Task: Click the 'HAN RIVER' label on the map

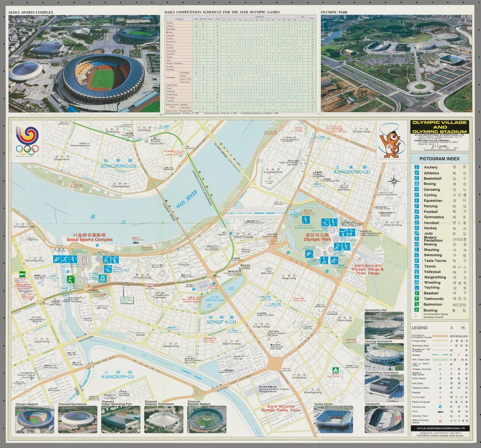Action: click(187, 200)
